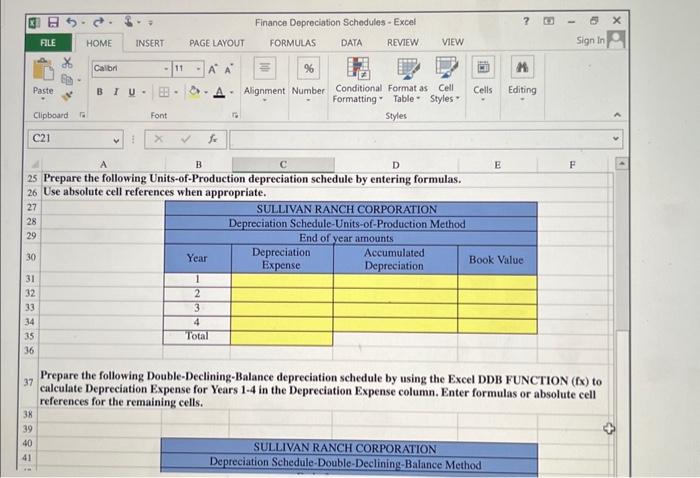Click yellow Total Depreciation Expense cell

point(282,338)
